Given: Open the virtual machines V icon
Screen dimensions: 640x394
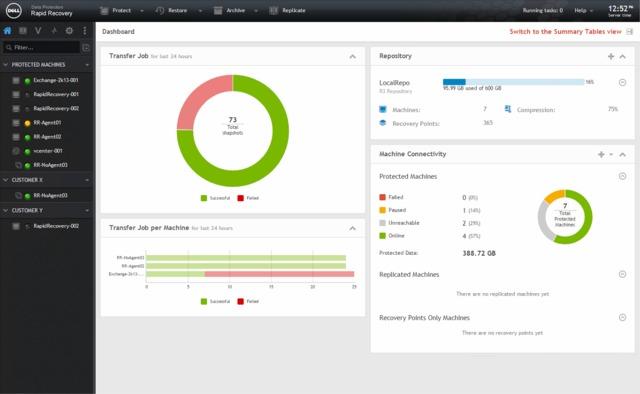Looking at the screenshot, I should [x=38, y=31].
